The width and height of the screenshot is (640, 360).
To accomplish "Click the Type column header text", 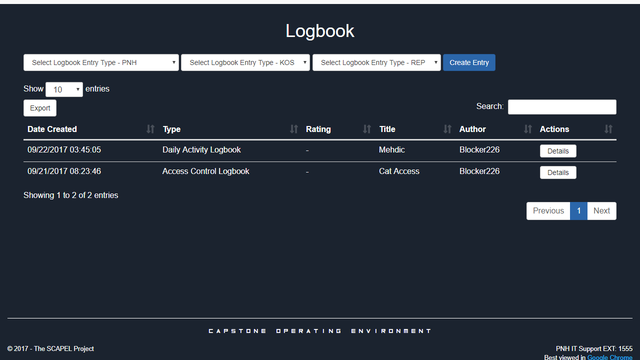I will 171,129.
